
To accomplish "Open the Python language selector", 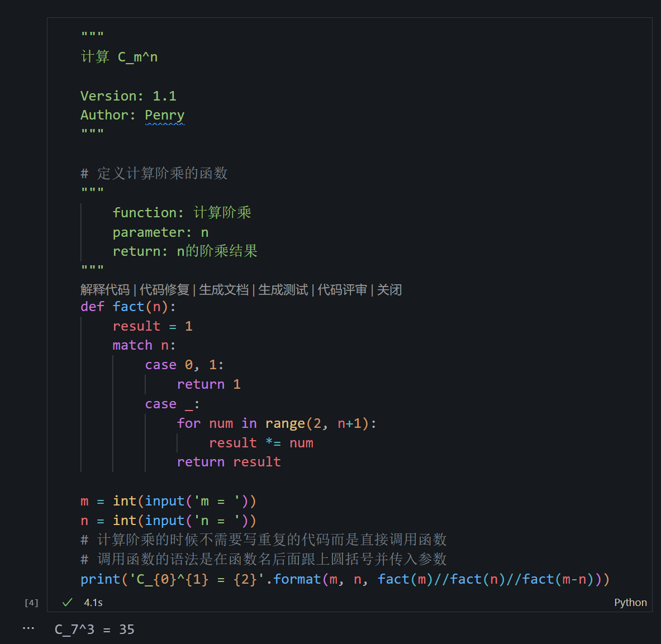I will coord(630,602).
